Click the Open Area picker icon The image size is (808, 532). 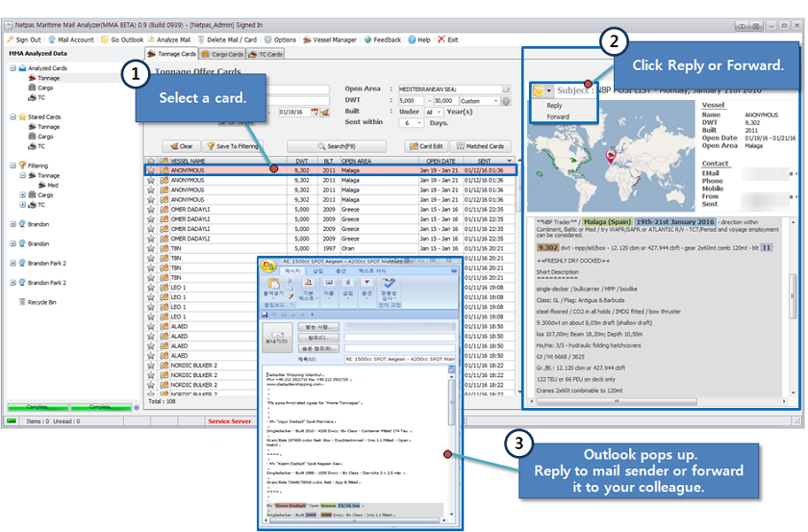[x=506, y=89]
